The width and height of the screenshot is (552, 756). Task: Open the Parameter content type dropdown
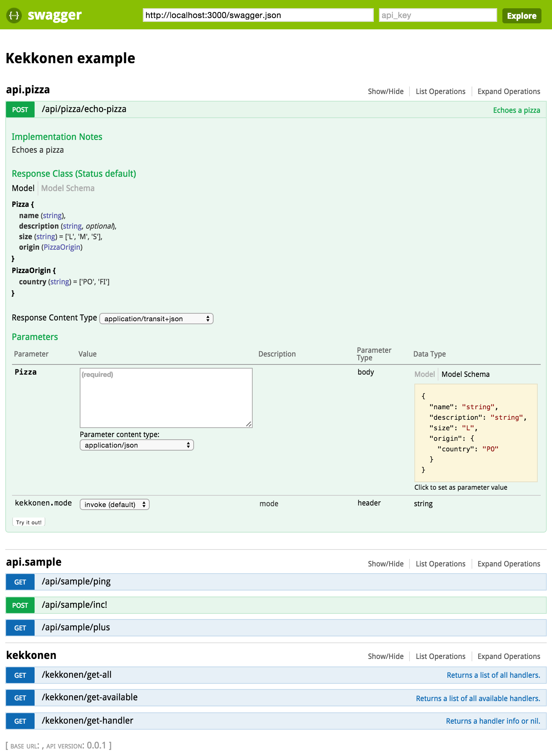coord(137,445)
